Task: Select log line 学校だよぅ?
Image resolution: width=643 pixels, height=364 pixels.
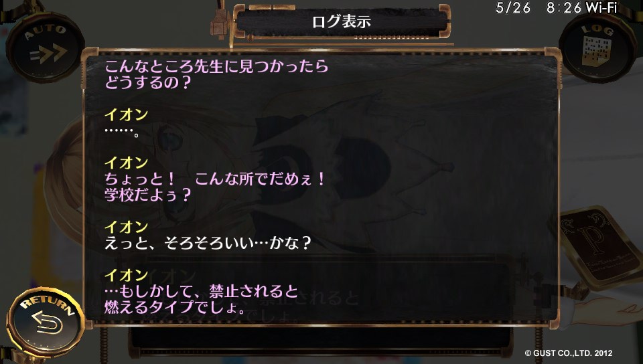Action: [x=148, y=195]
